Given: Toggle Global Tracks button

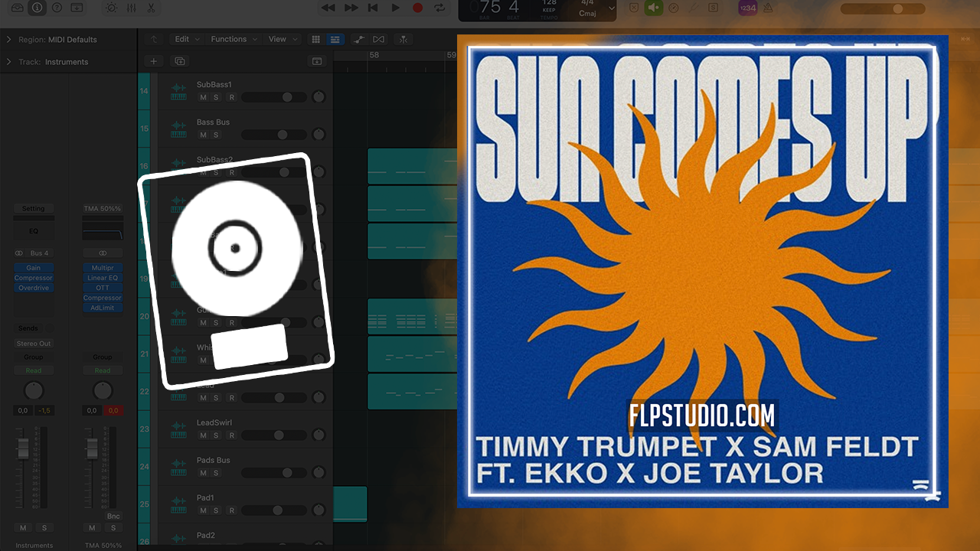Looking at the screenshot, I should [317, 61].
